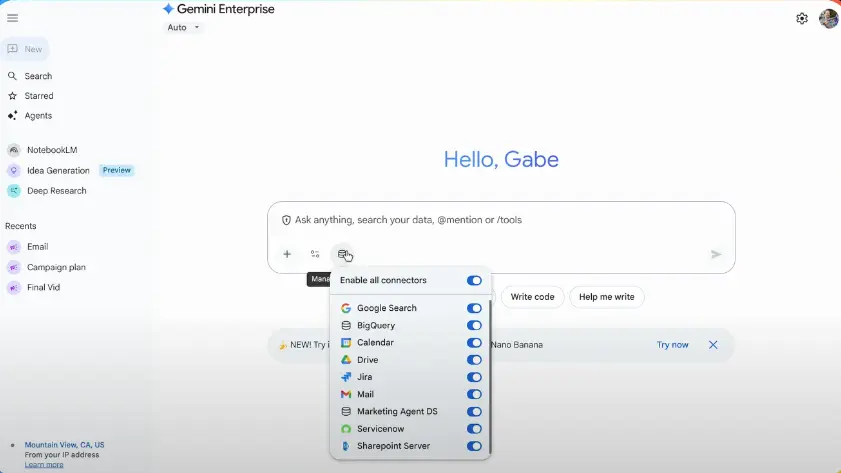The height and width of the screenshot is (473, 841).
Task: Disable the Google Search connector toggle
Action: (474, 308)
